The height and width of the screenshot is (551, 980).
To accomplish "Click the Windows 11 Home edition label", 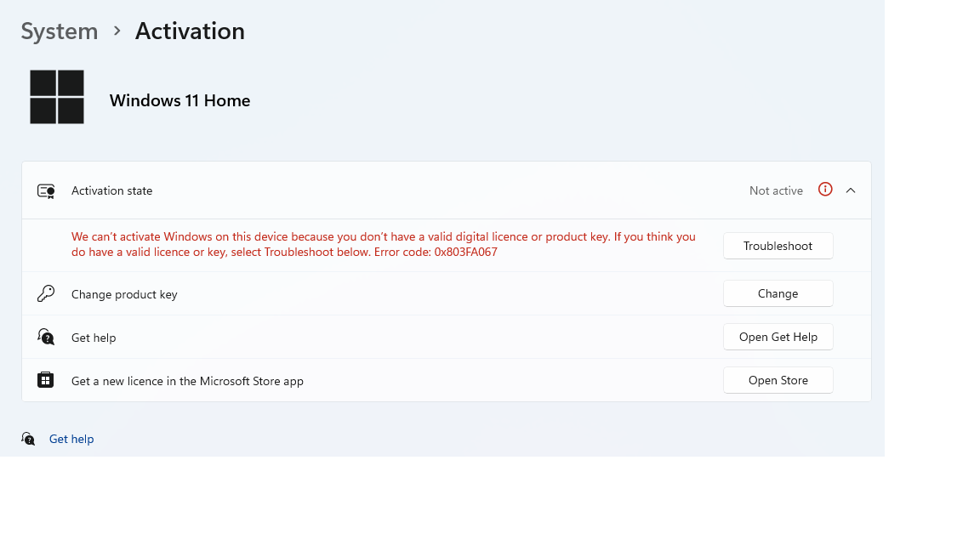I will coord(179,101).
